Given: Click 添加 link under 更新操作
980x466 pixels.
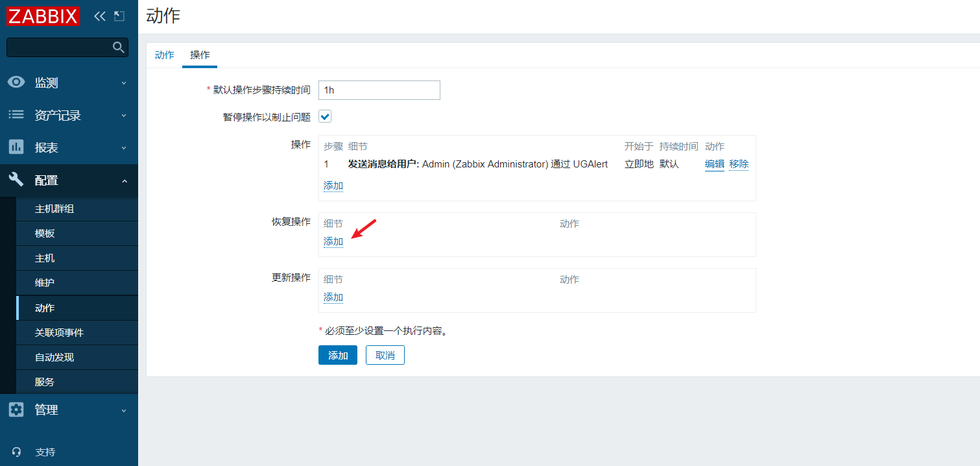Looking at the screenshot, I should coord(333,297).
